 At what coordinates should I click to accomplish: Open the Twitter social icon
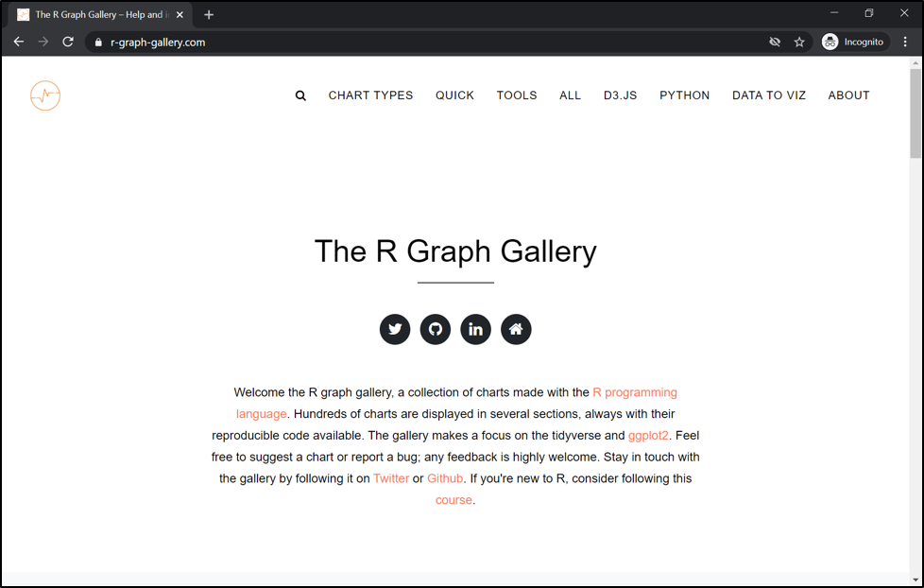[x=395, y=329]
